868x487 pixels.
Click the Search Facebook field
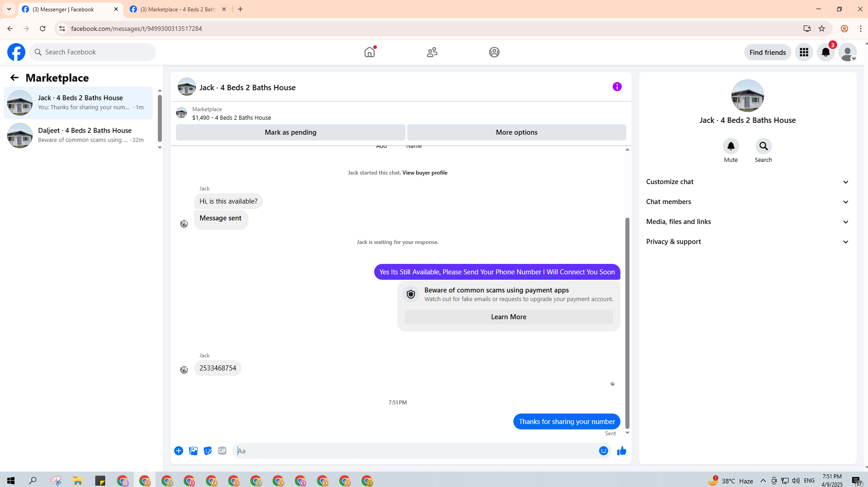click(x=93, y=52)
